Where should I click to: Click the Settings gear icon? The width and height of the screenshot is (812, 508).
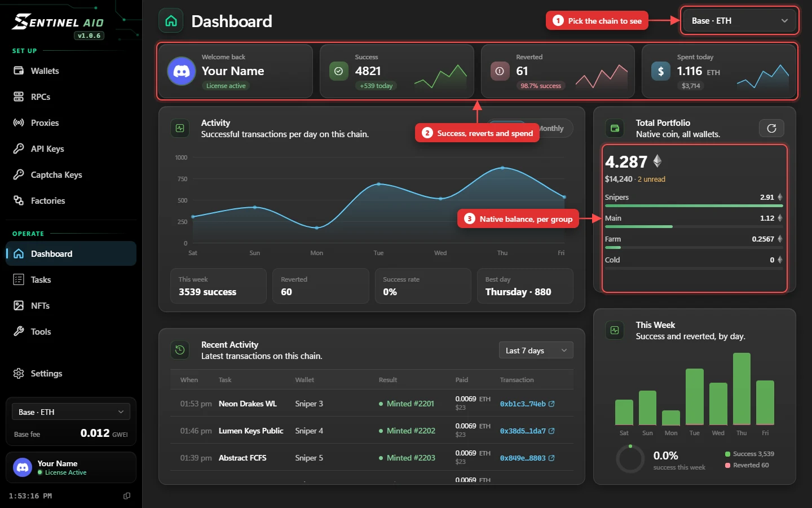[x=19, y=373]
